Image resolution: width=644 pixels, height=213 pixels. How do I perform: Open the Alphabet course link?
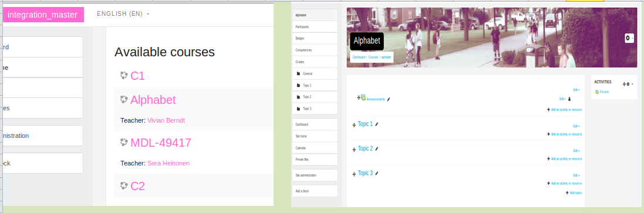point(153,100)
